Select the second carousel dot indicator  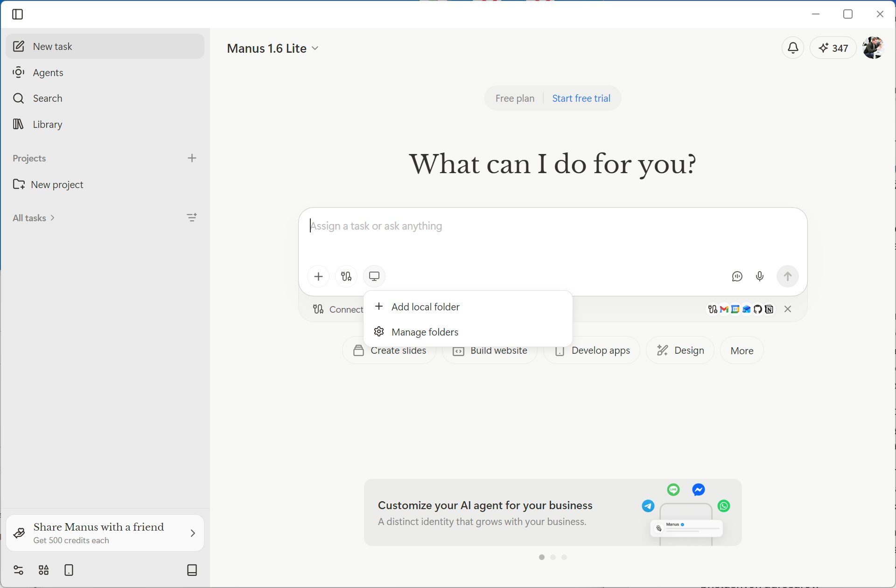tap(553, 557)
